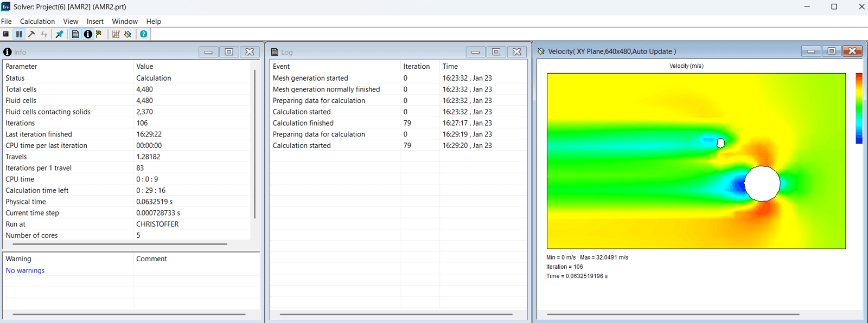Click the blue pushpin toolbar icon
868x323 pixels.
tap(60, 34)
